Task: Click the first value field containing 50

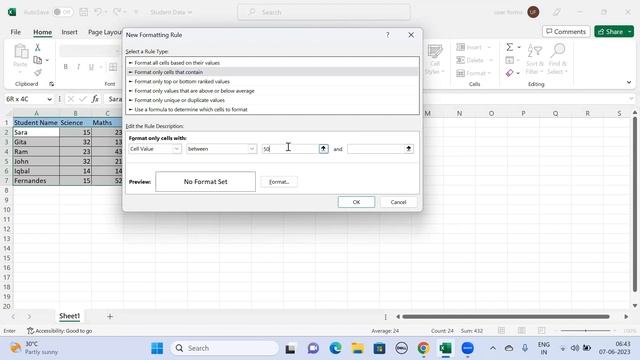Action: (290, 149)
